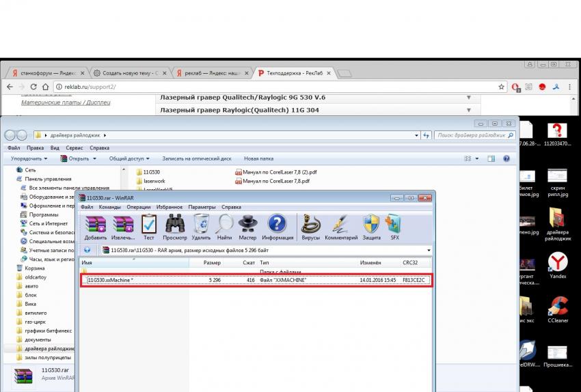The image size is (581, 392).
Task: Open the WinRAR SFX tool
Action: point(394,227)
